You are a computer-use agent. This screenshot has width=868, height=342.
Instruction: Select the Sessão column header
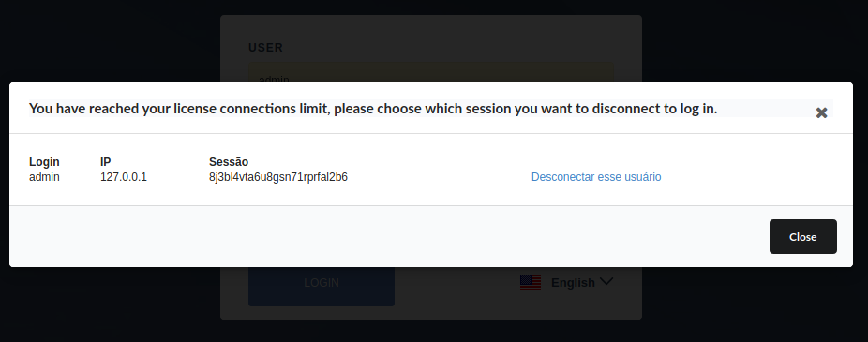(229, 161)
